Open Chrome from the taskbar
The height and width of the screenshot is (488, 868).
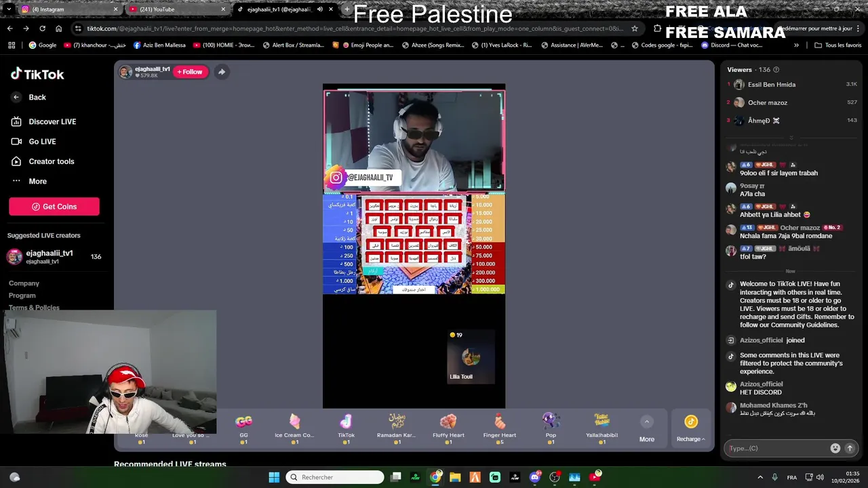point(435,477)
